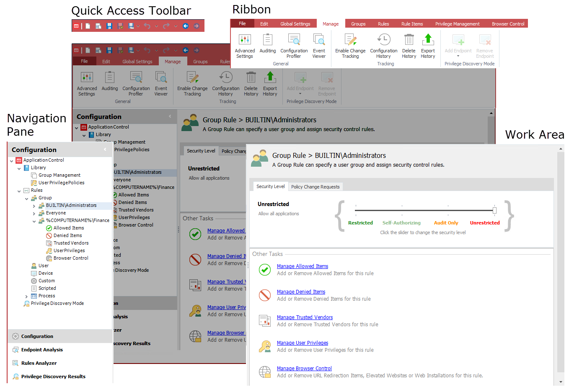This screenshot has width=569, height=392.
Task: Select Allowed Items in Navigation Pane callout tree
Action: [69, 228]
